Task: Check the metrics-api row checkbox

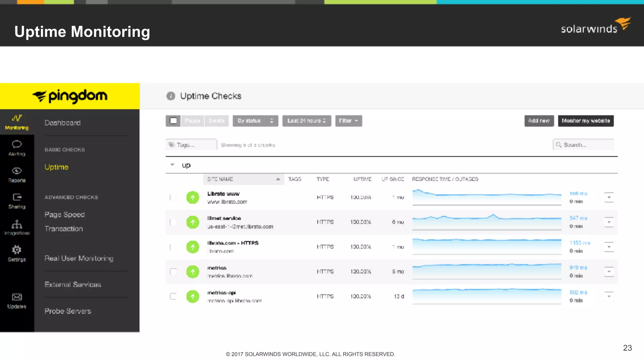Action: [x=173, y=296]
